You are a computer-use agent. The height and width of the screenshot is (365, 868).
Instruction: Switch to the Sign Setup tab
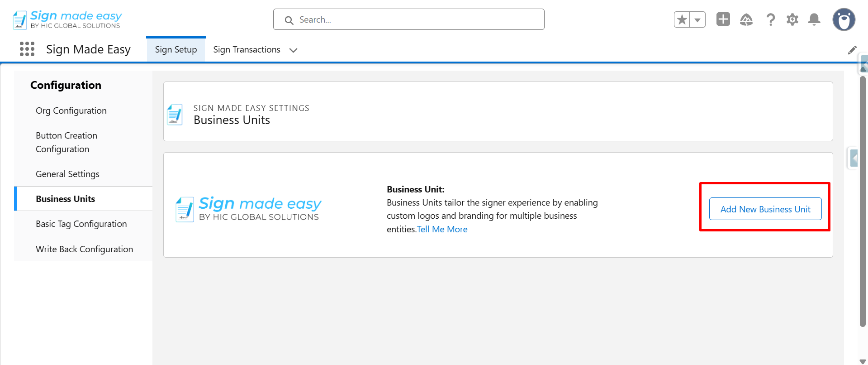(176, 49)
